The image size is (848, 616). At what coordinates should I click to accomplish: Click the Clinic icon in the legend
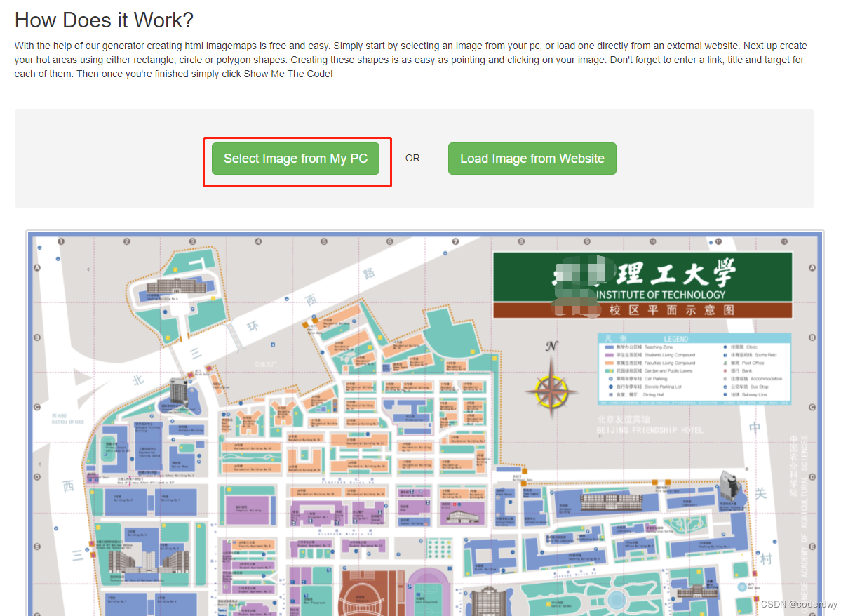[725, 347]
